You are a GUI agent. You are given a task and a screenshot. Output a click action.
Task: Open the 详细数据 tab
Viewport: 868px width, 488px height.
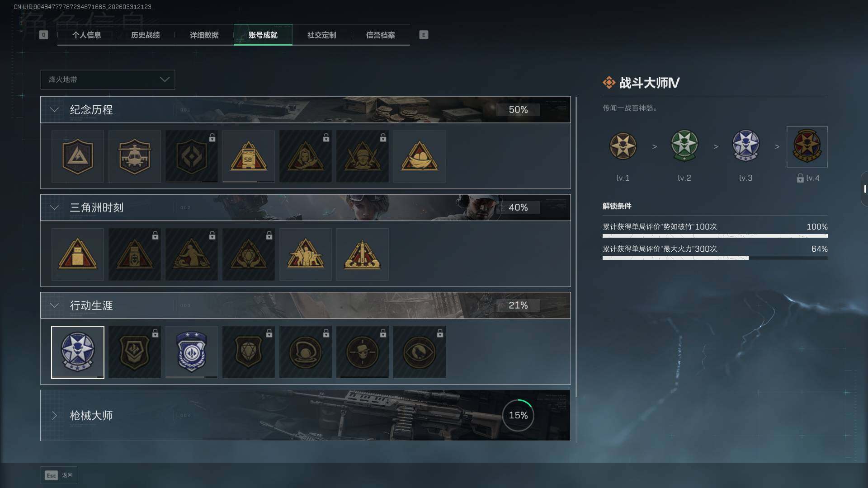(x=204, y=35)
